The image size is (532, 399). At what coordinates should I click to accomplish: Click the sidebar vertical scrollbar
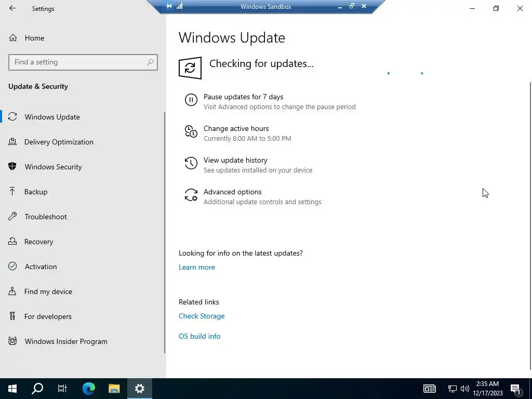165,233
